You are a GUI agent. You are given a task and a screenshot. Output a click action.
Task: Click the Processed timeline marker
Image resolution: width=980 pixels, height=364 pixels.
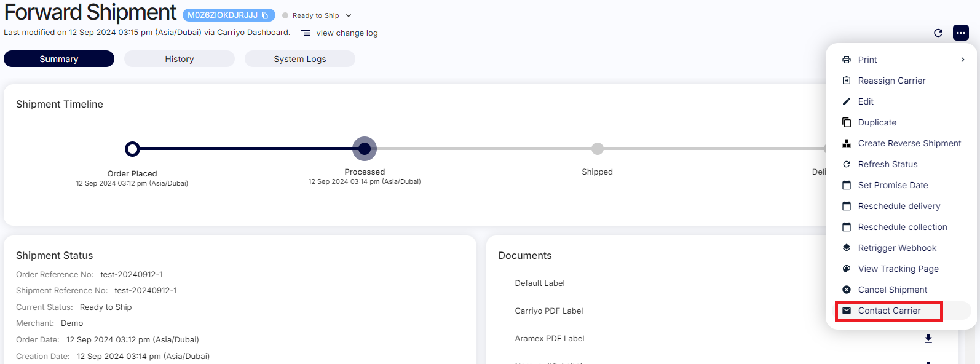tap(365, 149)
